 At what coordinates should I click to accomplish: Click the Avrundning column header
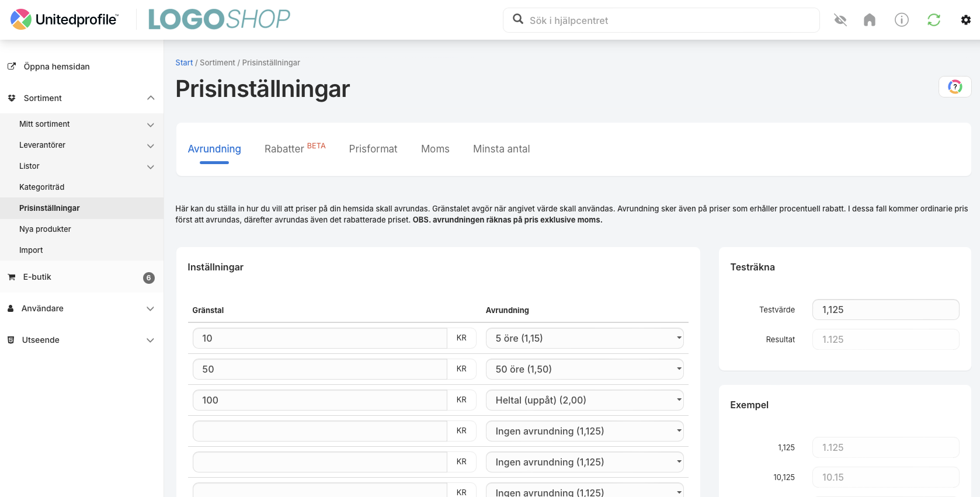coord(508,310)
